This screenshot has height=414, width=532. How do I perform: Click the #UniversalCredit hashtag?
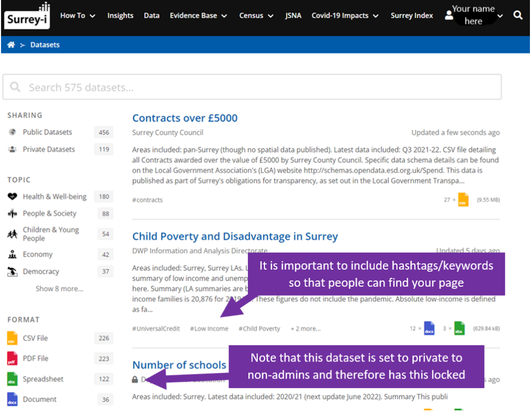(156, 328)
